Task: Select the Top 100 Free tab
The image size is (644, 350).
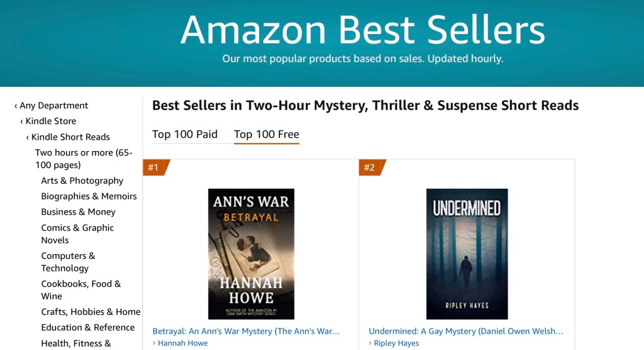Action: click(x=266, y=134)
